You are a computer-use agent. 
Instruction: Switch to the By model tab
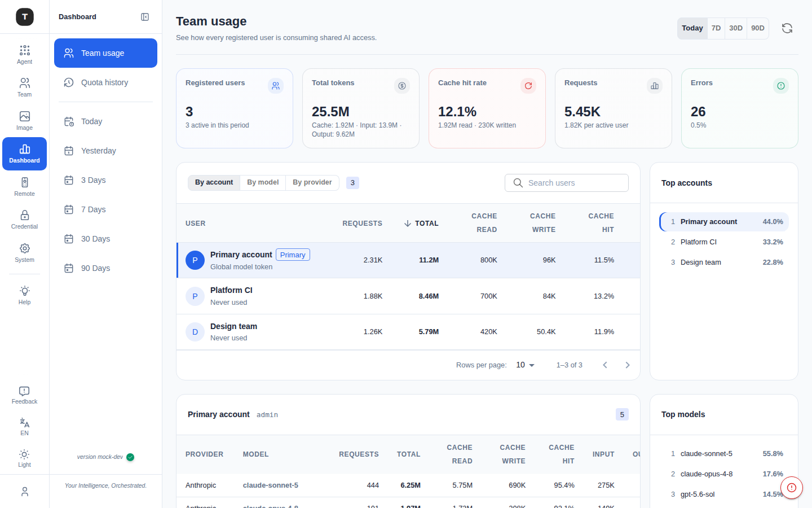click(263, 182)
